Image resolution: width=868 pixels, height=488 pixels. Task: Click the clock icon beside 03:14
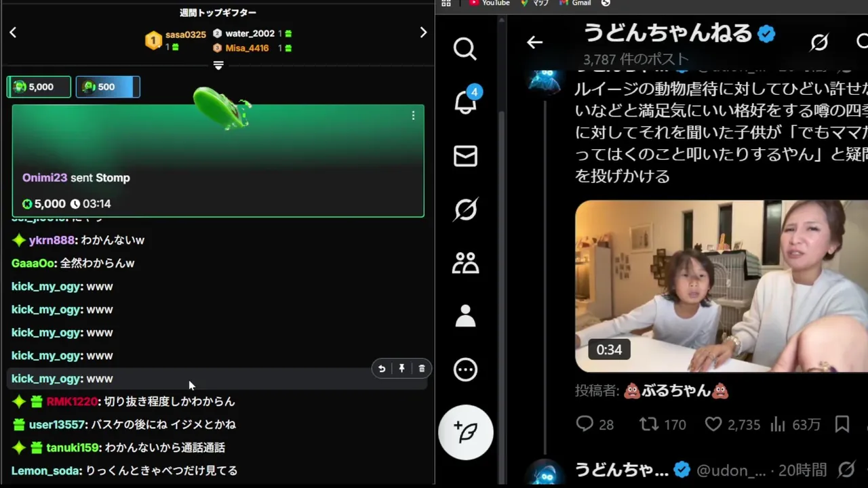point(75,203)
